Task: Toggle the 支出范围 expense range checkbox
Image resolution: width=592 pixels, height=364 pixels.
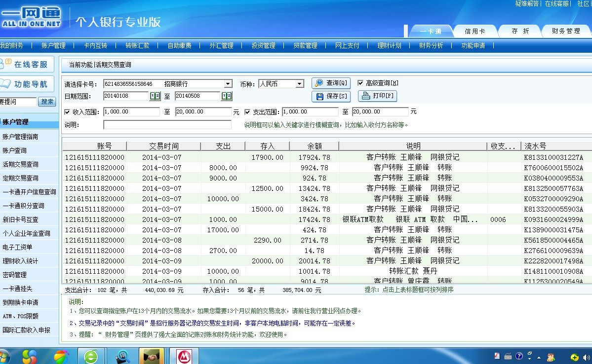Action: [x=247, y=112]
